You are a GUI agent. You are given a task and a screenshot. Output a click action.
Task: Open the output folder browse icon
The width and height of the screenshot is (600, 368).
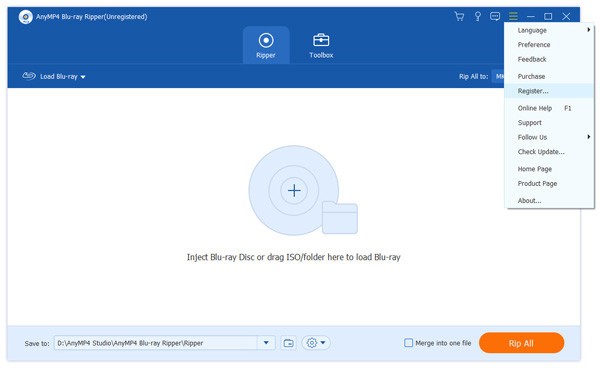tap(289, 343)
